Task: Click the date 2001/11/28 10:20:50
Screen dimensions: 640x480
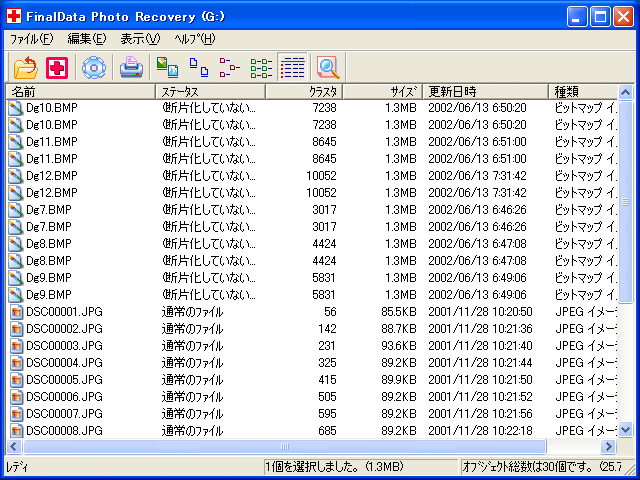Action: [480, 312]
